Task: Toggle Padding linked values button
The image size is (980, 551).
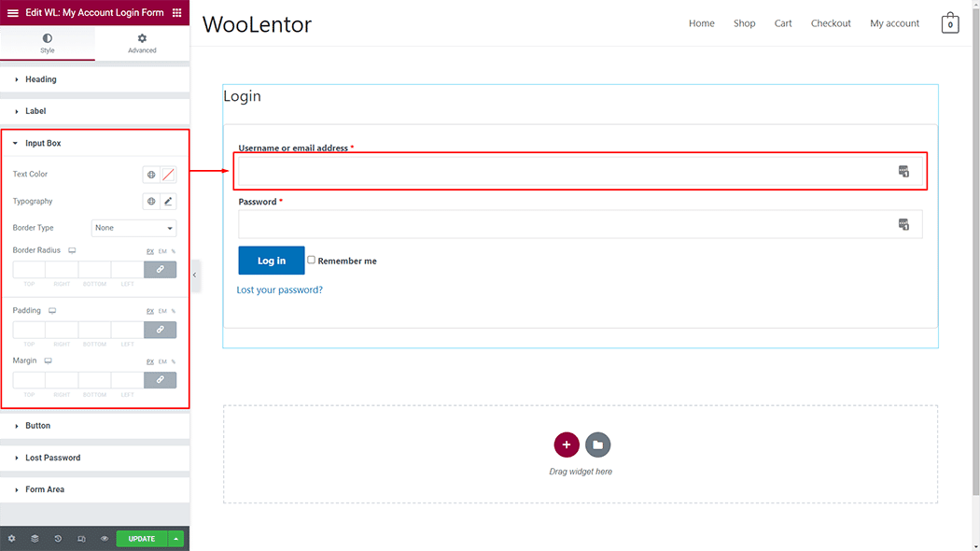Action: (160, 330)
